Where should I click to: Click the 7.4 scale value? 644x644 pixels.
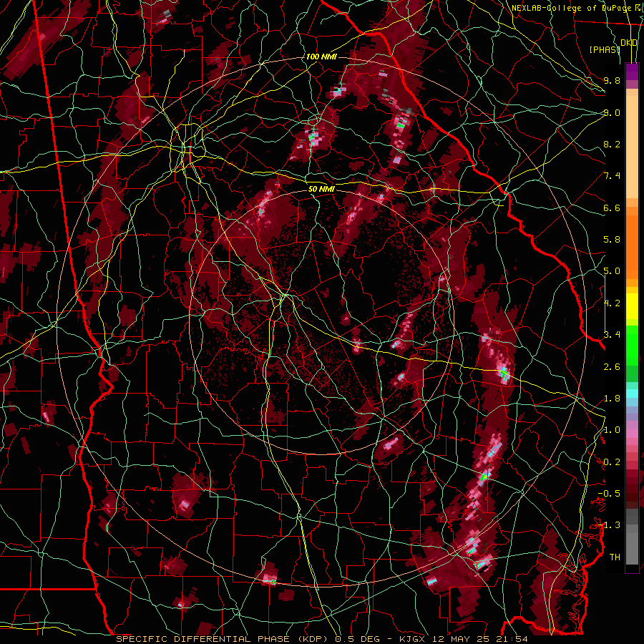(612, 176)
